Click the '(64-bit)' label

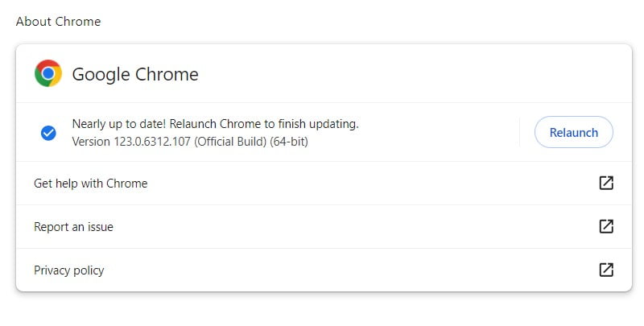(x=289, y=142)
